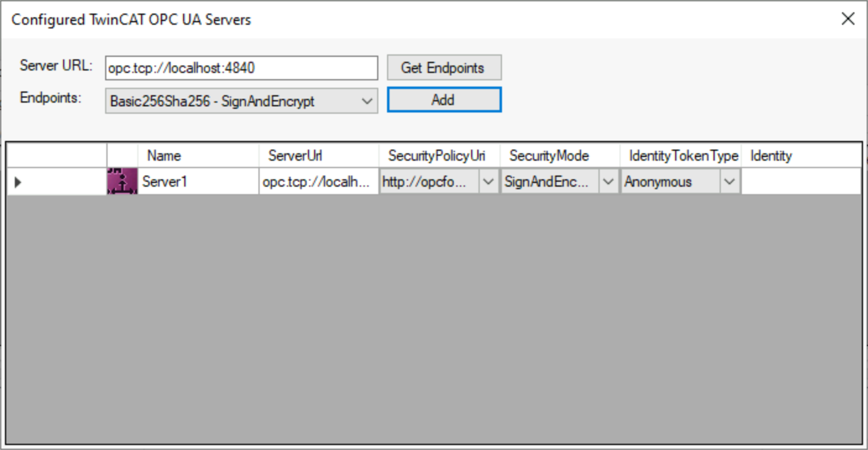Click the Server1 purple server icon
868x450 pixels.
coord(122,182)
